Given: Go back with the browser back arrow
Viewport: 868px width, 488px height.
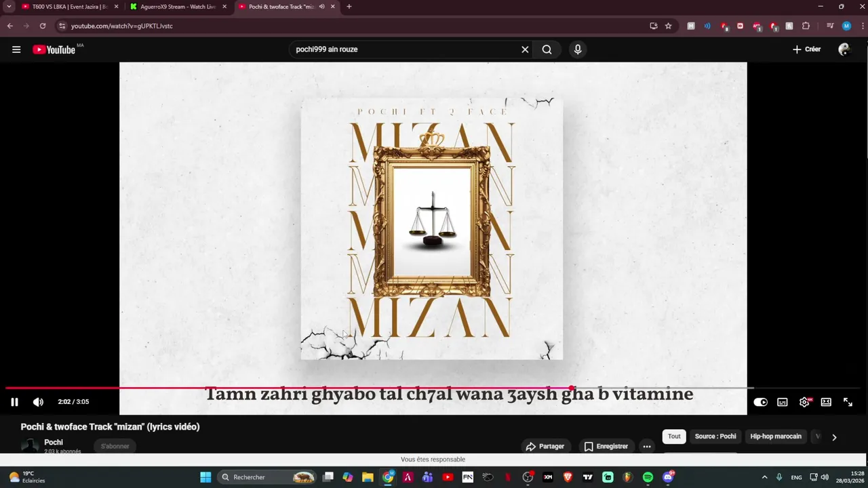Looking at the screenshot, I should 9,26.
